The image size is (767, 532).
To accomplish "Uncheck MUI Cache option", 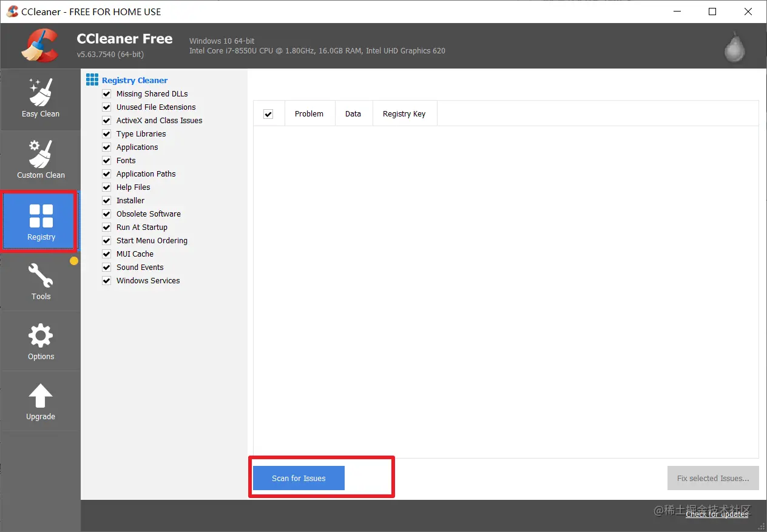I will pos(107,254).
